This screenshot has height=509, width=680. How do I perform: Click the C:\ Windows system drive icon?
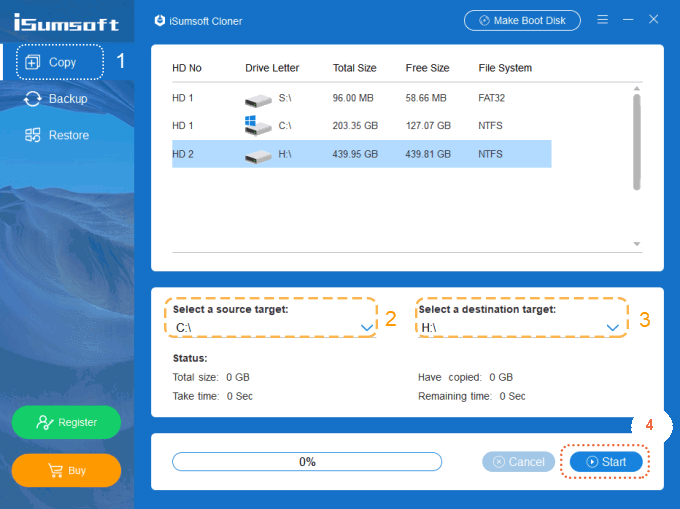point(258,126)
